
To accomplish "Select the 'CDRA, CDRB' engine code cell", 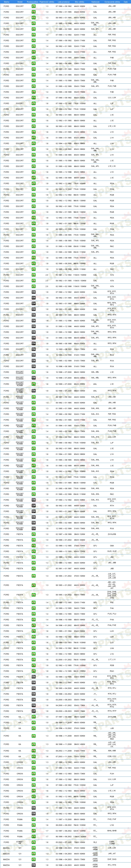I will click(112, 842).
